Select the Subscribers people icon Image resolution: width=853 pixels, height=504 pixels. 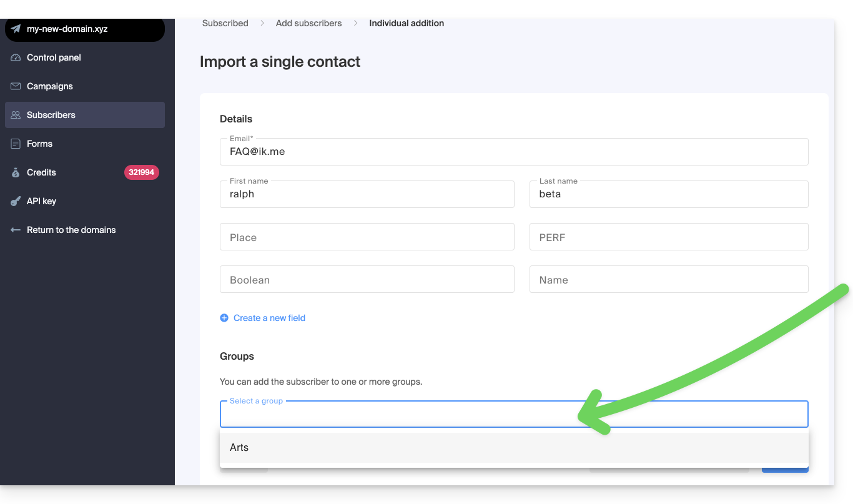click(x=16, y=115)
